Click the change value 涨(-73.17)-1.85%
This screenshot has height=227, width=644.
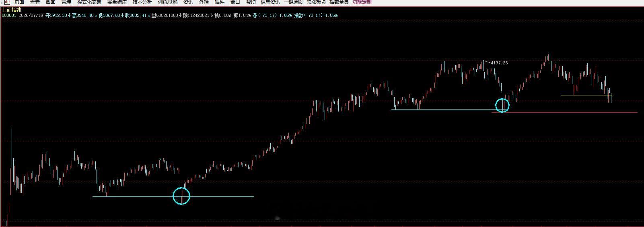[x=272, y=15]
